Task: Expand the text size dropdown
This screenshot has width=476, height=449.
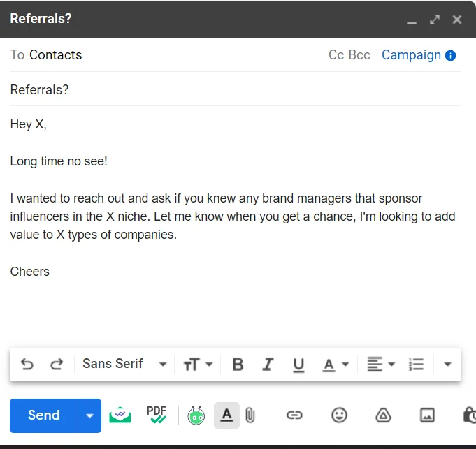Action: coord(198,364)
